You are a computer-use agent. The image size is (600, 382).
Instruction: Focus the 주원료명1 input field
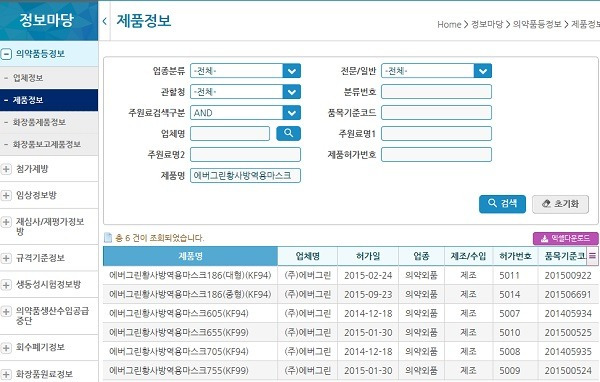tap(436, 134)
